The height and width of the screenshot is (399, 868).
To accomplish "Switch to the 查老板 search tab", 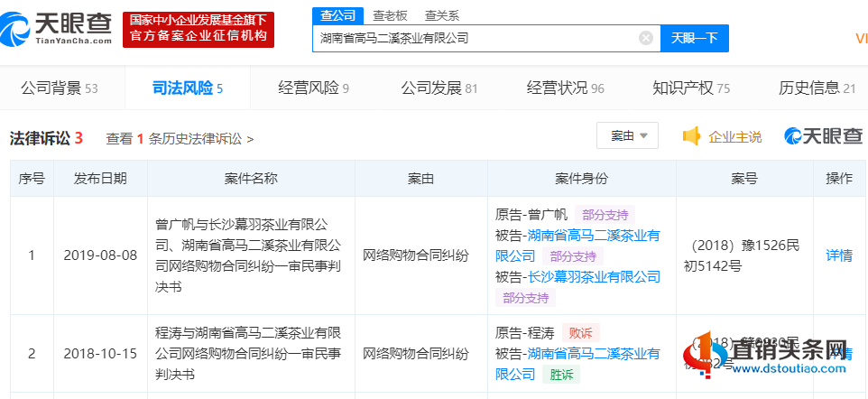I will tap(390, 15).
